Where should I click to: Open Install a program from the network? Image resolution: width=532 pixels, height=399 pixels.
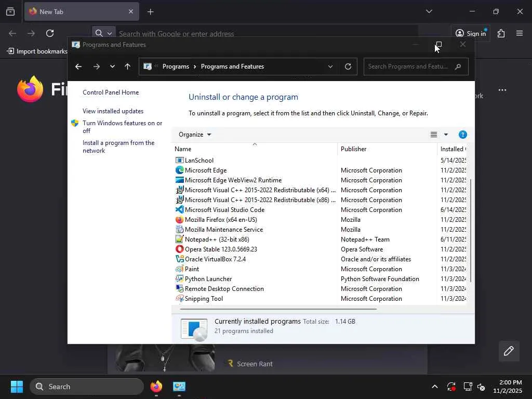point(118,147)
